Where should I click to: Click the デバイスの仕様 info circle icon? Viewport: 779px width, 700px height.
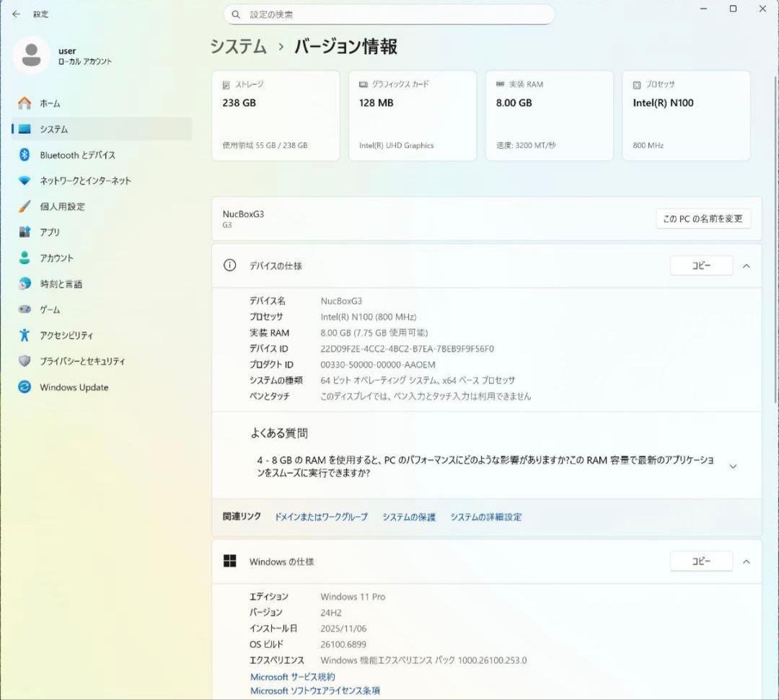click(229, 265)
